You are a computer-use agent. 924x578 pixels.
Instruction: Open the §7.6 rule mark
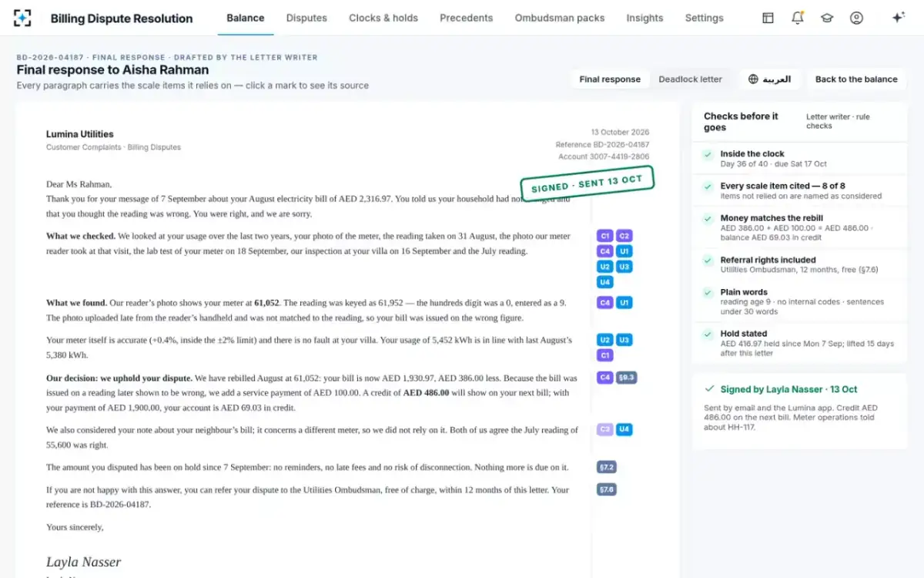[607, 489]
